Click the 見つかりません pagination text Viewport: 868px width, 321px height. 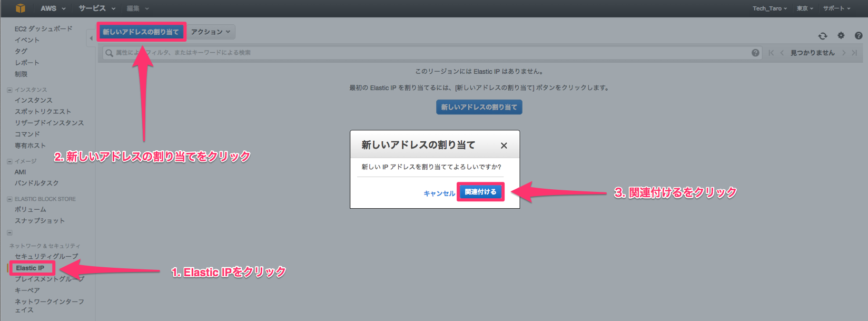[813, 53]
